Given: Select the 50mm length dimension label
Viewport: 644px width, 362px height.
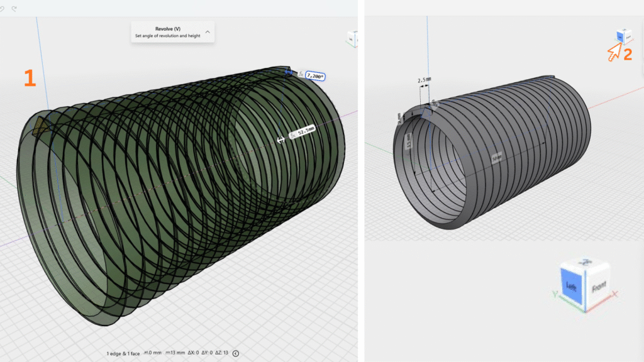Looking at the screenshot, I should 497,158.
